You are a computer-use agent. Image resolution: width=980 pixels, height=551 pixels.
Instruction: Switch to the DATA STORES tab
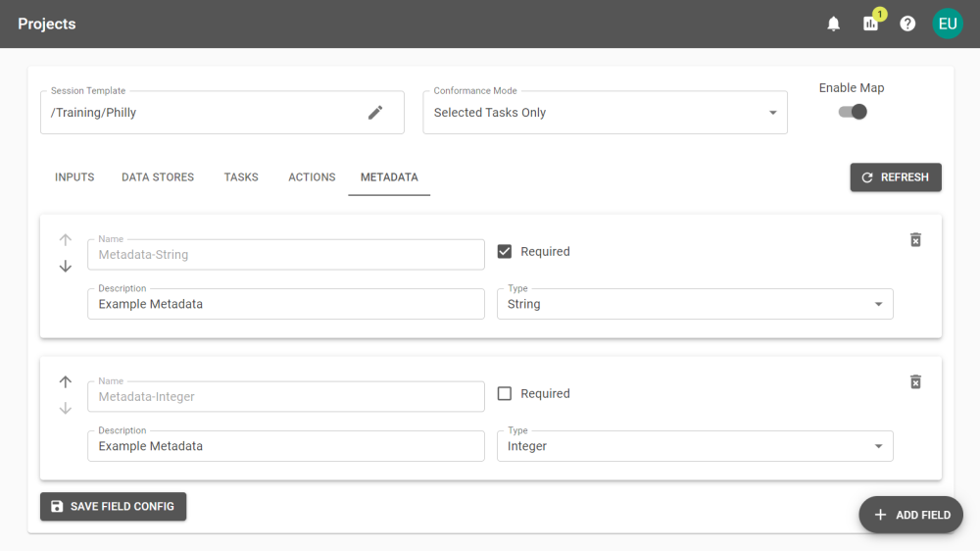pyautogui.click(x=158, y=177)
